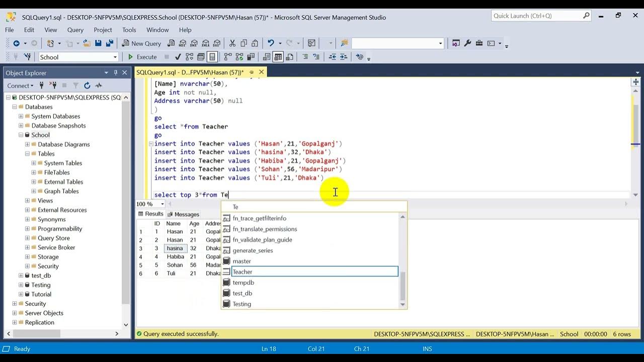Click the New Query button
Image resolution: width=644 pixels, height=362 pixels.
141,43
